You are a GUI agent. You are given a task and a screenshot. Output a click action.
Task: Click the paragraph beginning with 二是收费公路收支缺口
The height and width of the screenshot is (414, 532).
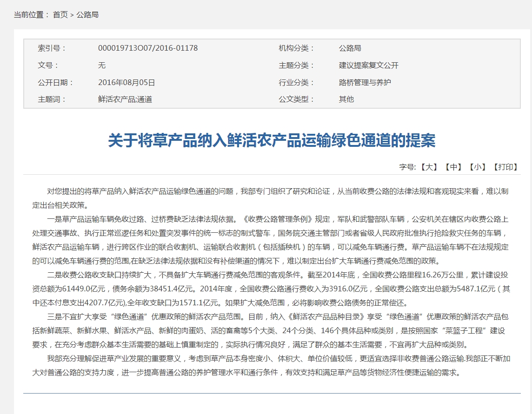(x=272, y=289)
